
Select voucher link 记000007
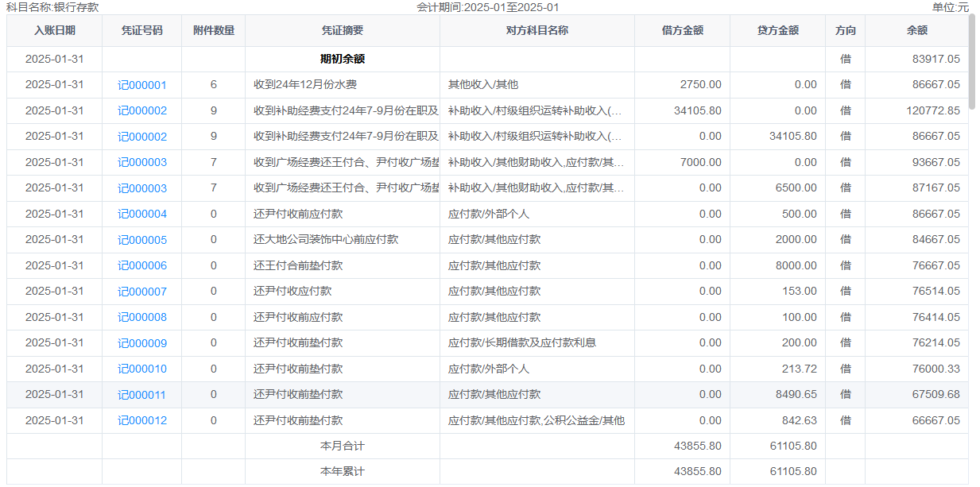click(x=142, y=292)
